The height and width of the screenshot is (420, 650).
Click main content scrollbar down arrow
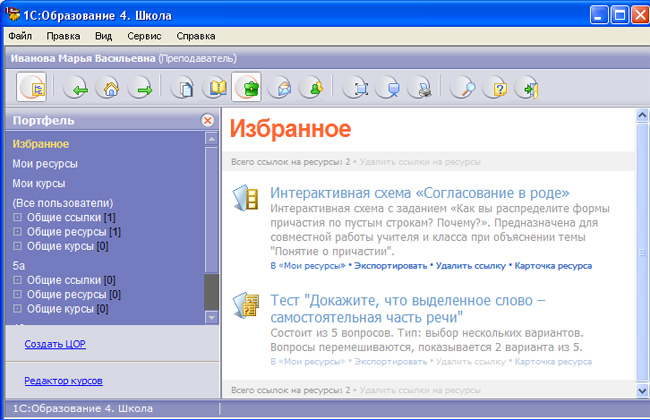(x=642, y=390)
